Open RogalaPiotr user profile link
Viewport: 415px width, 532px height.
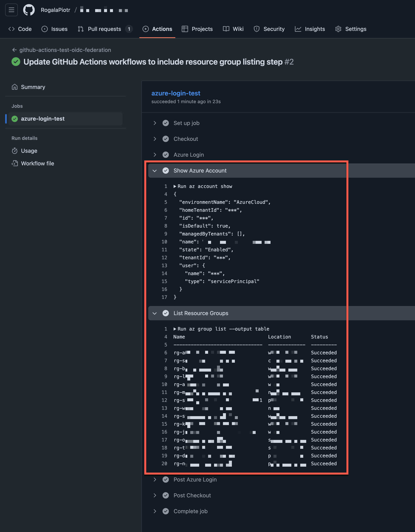point(55,10)
